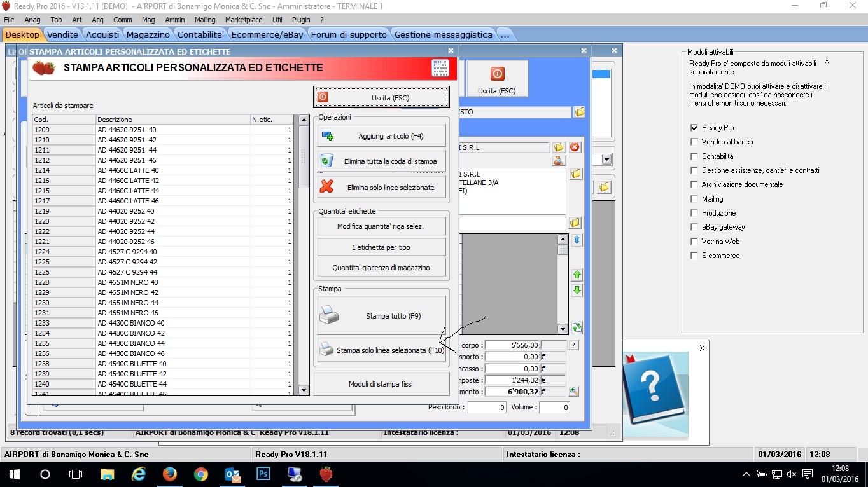Viewport: 868px width, 487px height.
Task: Click the folder icon beside the address box
Action: pyautogui.click(x=576, y=174)
